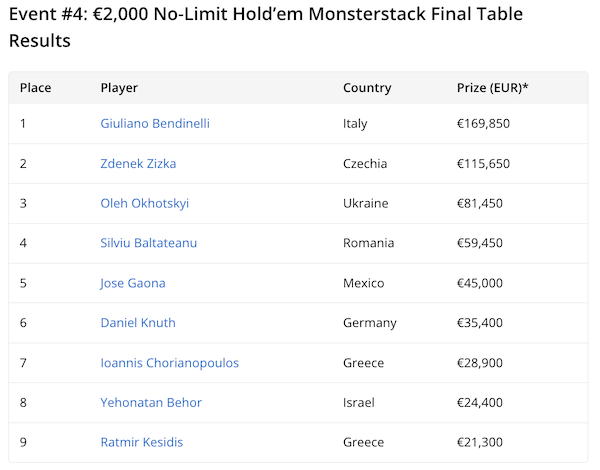
Task: Click the Ukraine country cell
Action: point(365,203)
